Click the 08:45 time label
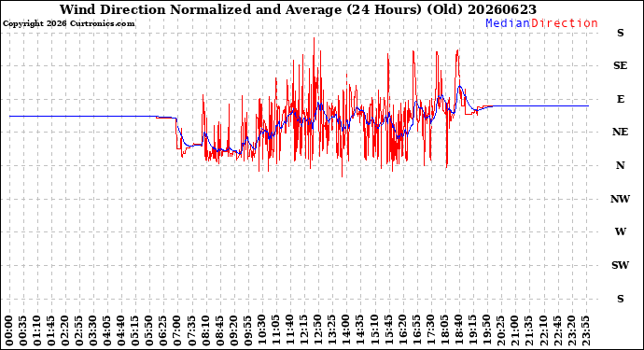This screenshot has width=644, height=350. click(219, 331)
